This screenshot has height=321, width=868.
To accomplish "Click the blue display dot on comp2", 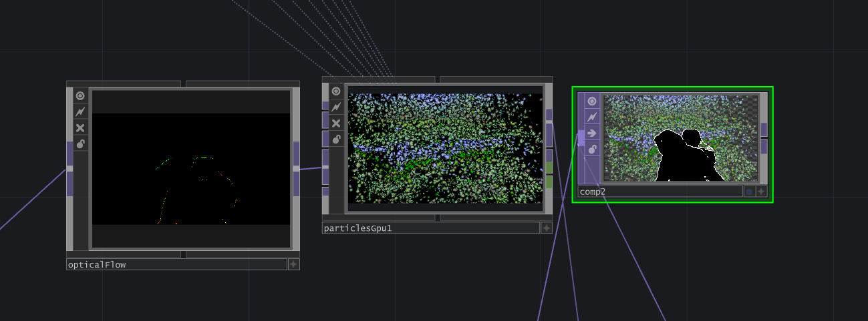I will click(x=749, y=192).
